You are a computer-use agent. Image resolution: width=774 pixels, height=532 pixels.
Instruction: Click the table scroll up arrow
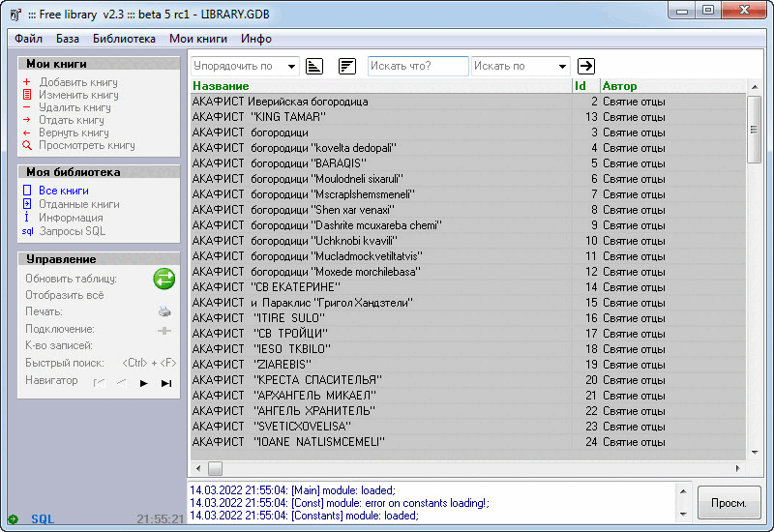tap(755, 87)
